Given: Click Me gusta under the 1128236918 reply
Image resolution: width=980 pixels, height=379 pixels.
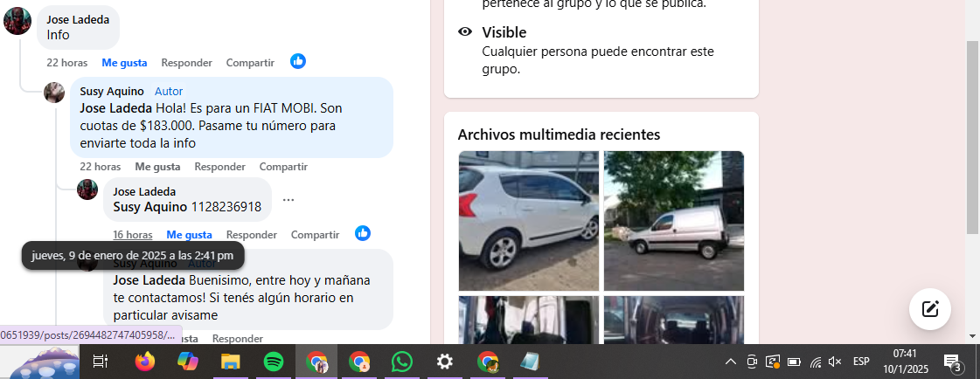Looking at the screenshot, I should (189, 235).
